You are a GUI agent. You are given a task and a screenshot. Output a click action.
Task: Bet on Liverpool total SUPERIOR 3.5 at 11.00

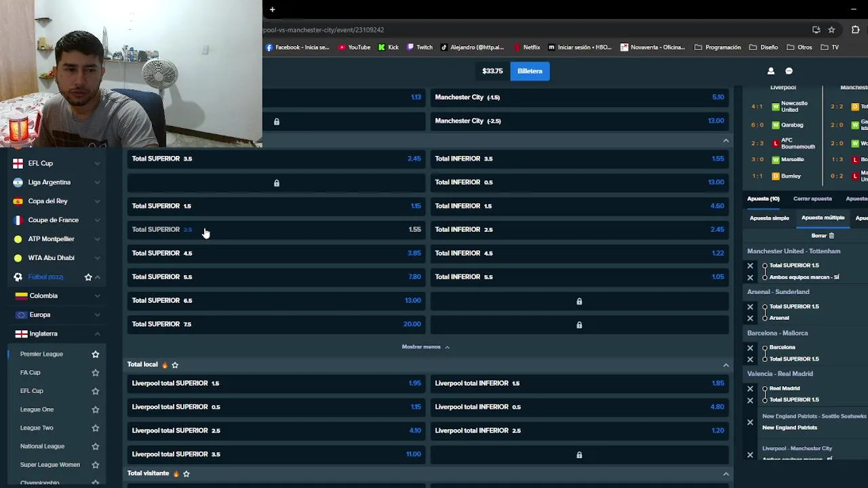(x=276, y=454)
